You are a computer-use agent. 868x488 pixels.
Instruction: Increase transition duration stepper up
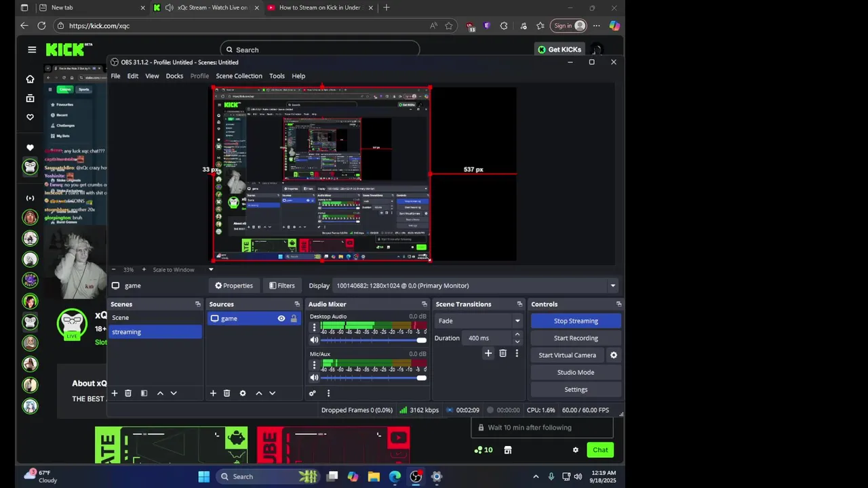coord(517,335)
